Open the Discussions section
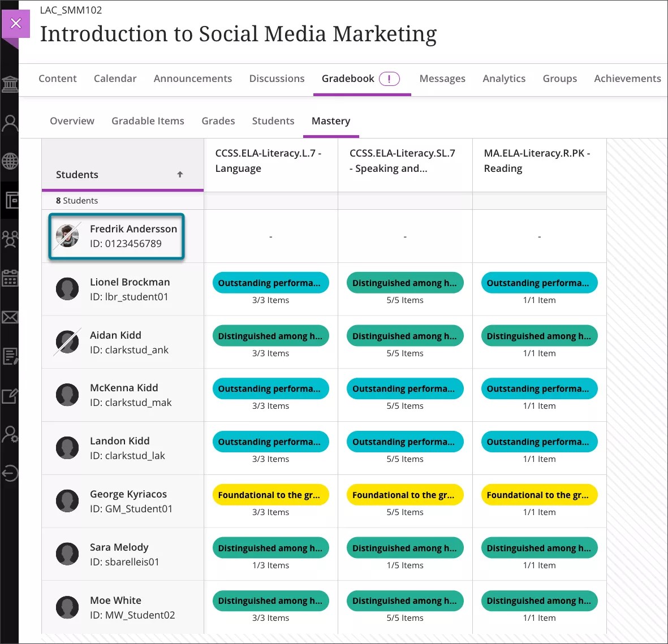This screenshot has height=644, width=668. pyautogui.click(x=277, y=79)
